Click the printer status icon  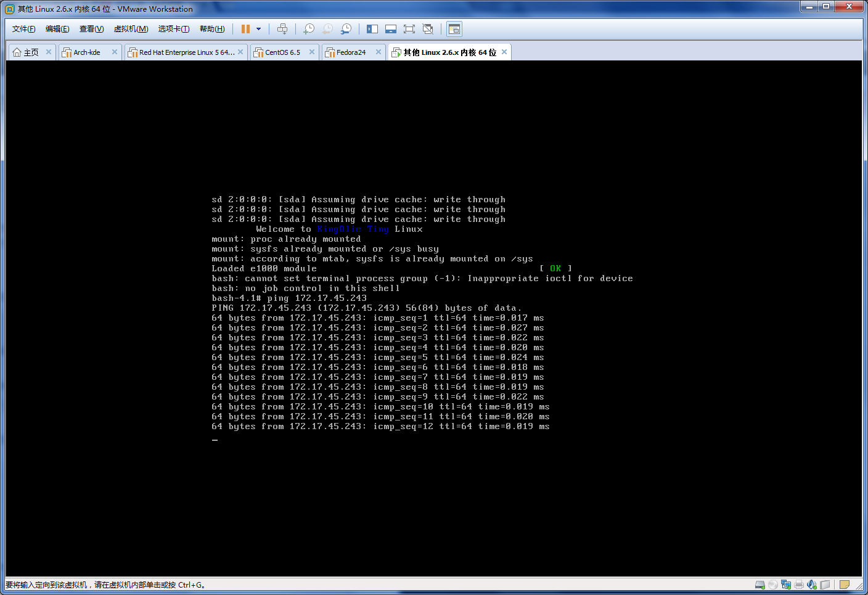(799, 585)
